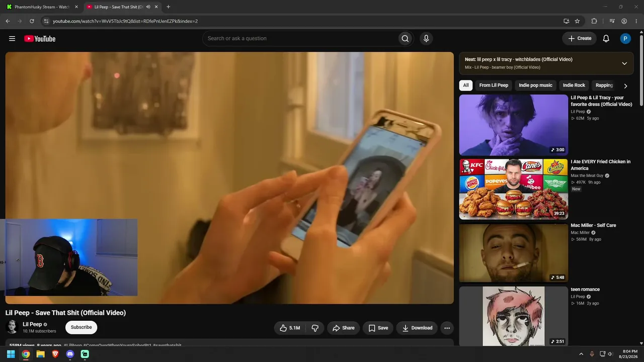Click the Download button
The height and width of the screenshot is (362, 644).
click(x=417, y=328)
